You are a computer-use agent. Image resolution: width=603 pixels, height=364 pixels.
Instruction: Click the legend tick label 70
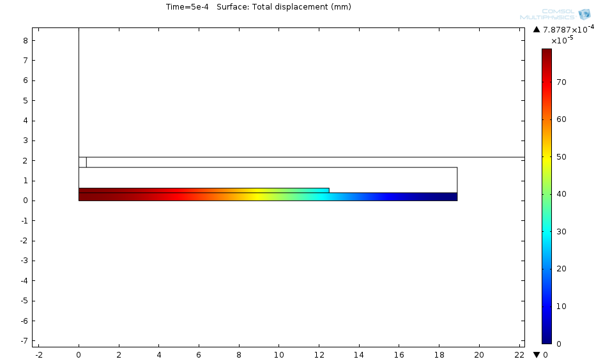coord(561,82)
